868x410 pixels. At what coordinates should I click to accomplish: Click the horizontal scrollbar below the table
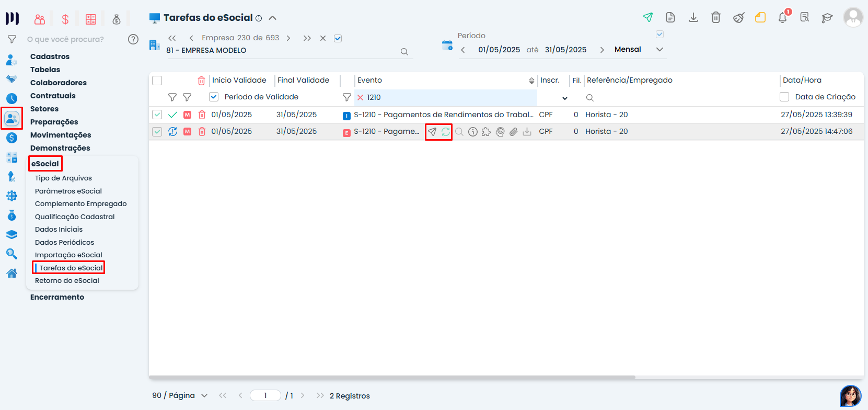tap(392, 377)
